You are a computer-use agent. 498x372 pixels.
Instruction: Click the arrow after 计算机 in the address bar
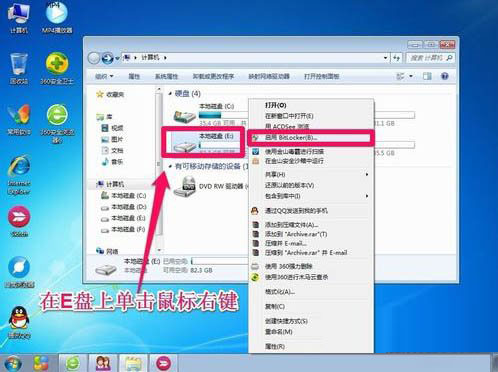click(165, 58)
